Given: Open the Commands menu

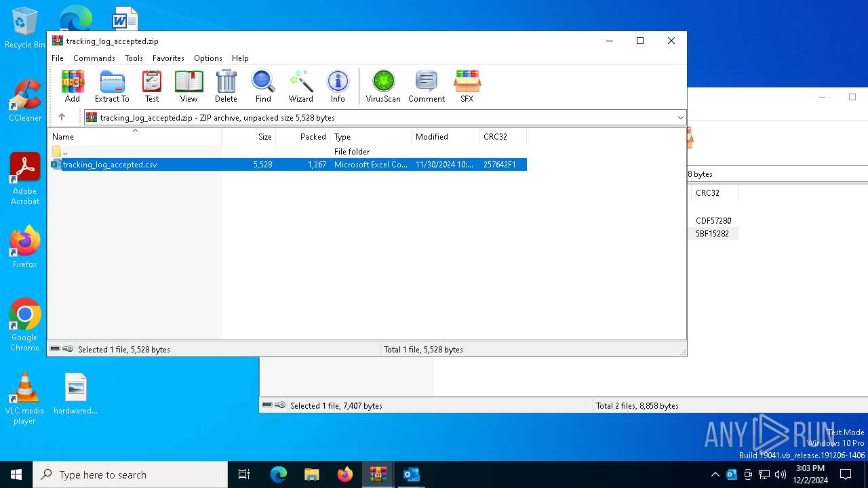Looking at the screenshot, I should click(x=94, y=58).
